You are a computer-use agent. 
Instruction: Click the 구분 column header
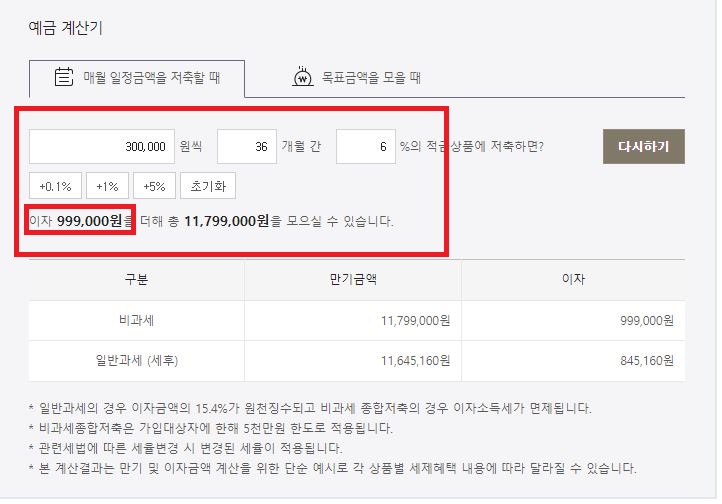136,279
